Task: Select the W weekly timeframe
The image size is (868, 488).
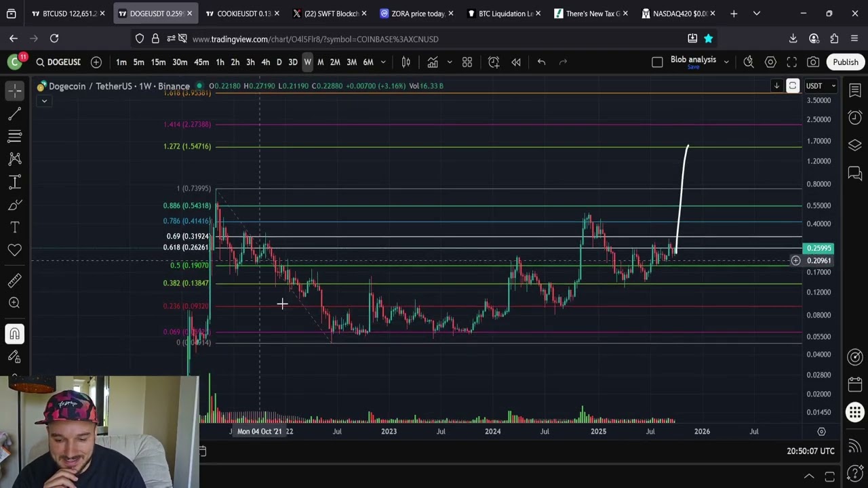Action: [307, 62]
